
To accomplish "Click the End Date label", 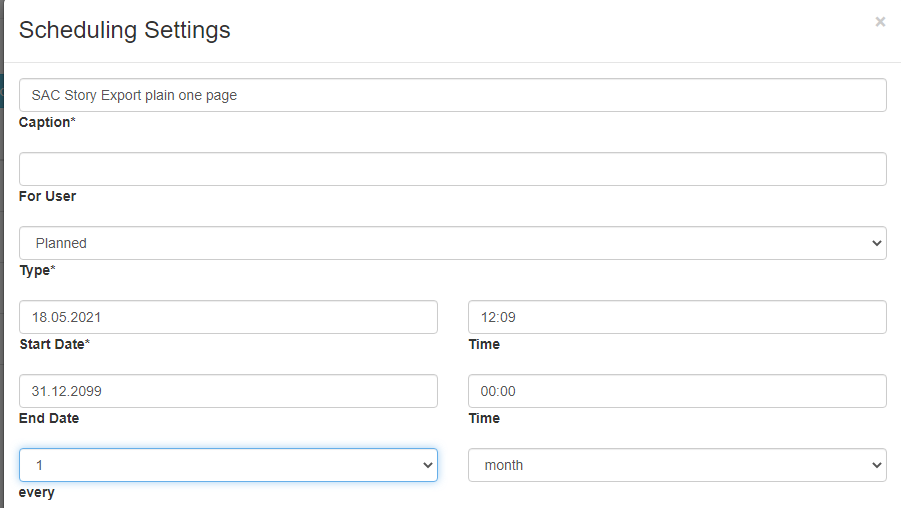I will [x=49, y=418].
